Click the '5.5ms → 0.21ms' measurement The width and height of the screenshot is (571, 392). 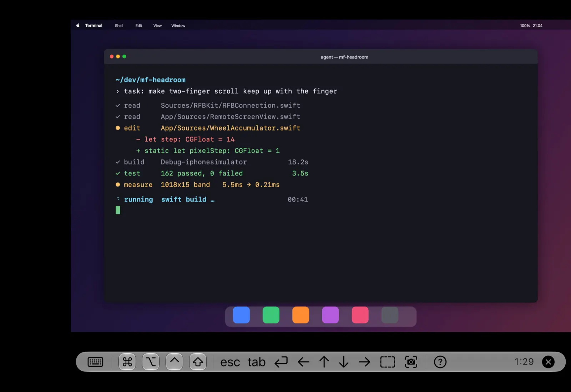pyautogui.click(x=251, y=185)
